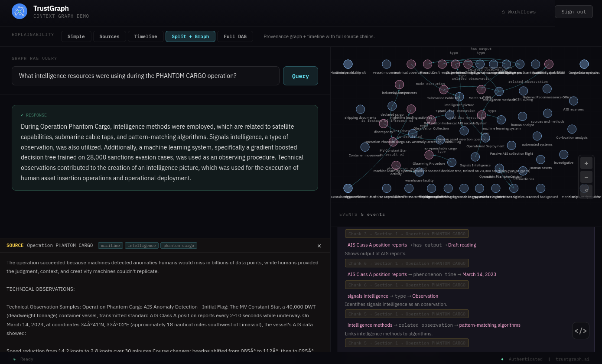Select the AIS tracking node
Screen dimensions: 602x364
(524, 91)
